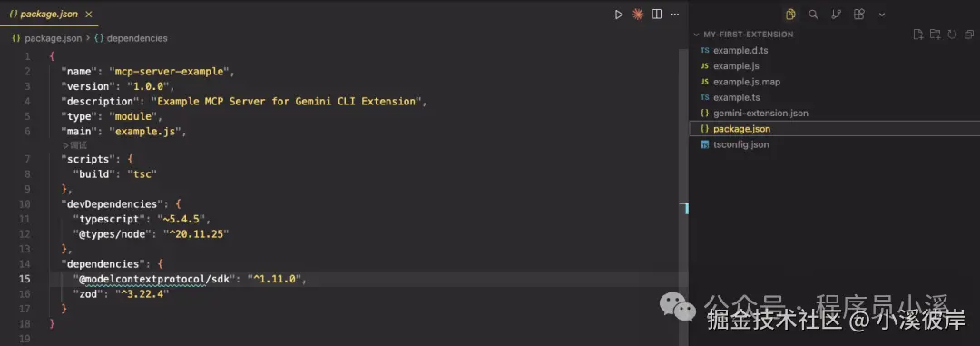Click the New File icon in explorer
The image size is (980, 346).
[x=918, y=35]
